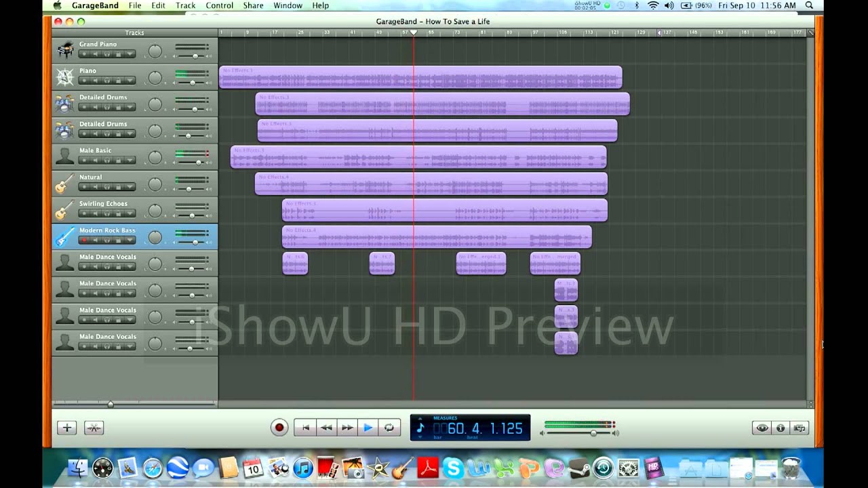Image resolution: width=868 pixels, height=488 pixels.
Task: Click LCD mode down arrow below note
Action: click(420, 437)
